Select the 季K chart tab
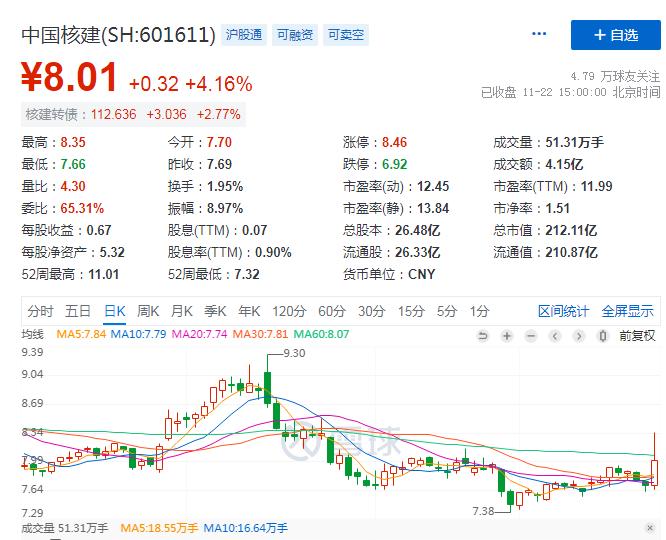The height and width of the screenshot is (540, 666). pos(215,311)
